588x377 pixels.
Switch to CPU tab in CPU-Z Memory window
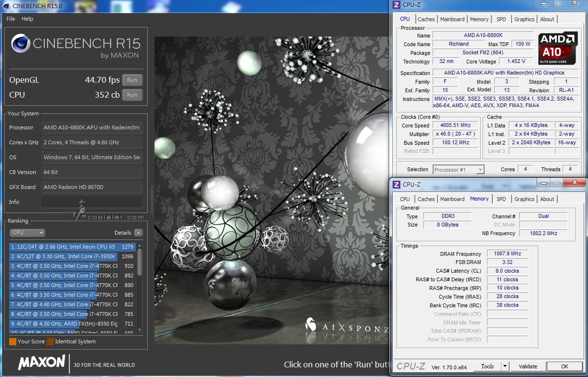pyautogui.click(x=405, y=199)
